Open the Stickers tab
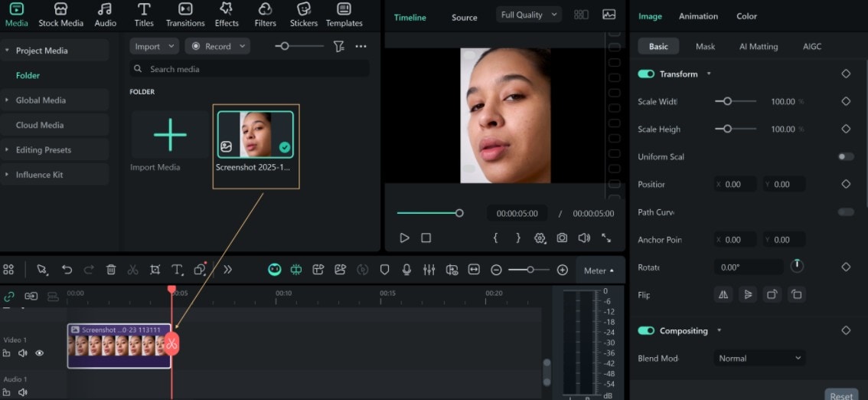Image resolution: width=868 pixels, height=400 pixels. tap(304, 15)
